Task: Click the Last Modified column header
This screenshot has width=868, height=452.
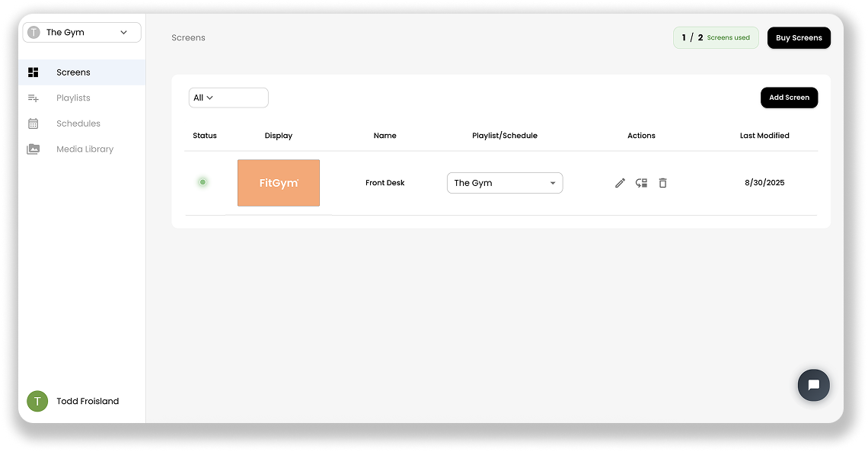Action: coord(764,136)
